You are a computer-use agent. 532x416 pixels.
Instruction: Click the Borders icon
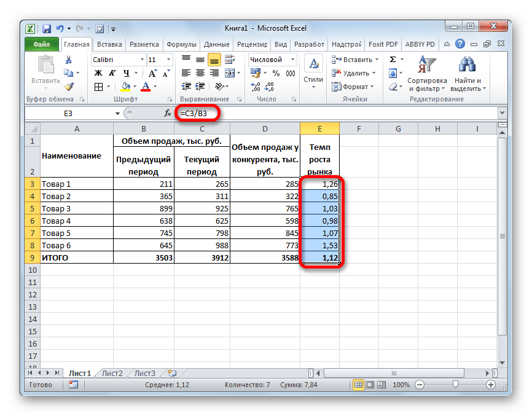pos(98,87)
